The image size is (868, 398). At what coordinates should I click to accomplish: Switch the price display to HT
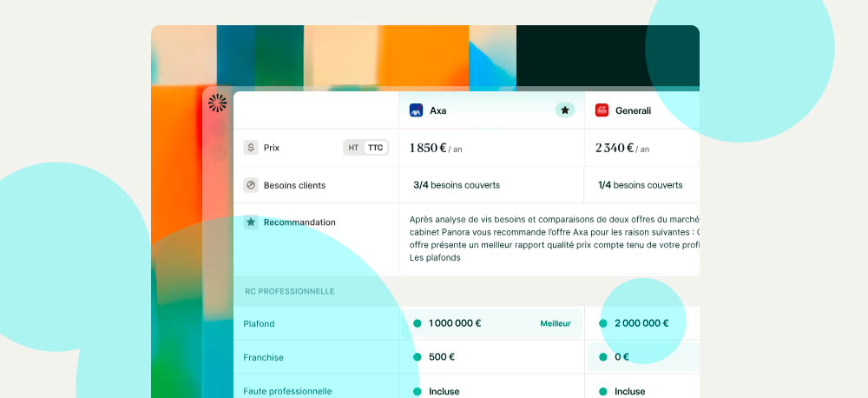354,148
